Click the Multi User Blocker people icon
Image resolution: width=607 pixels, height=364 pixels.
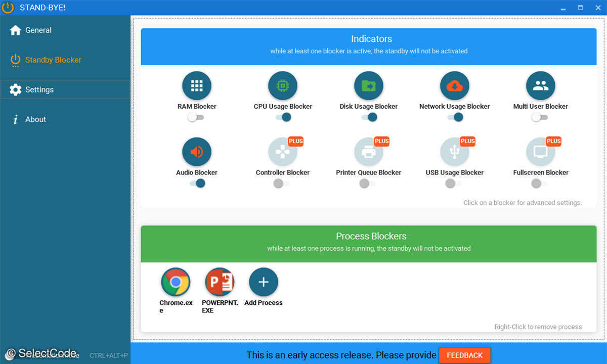click(541, 85)
